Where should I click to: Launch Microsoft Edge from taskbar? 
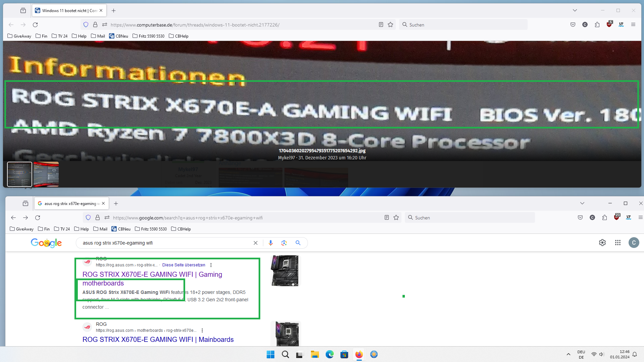pyautogui.click(x=330, y=354)
